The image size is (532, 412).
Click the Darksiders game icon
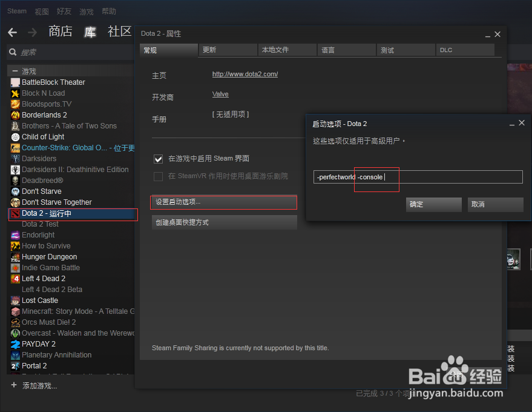pos(15,159)
